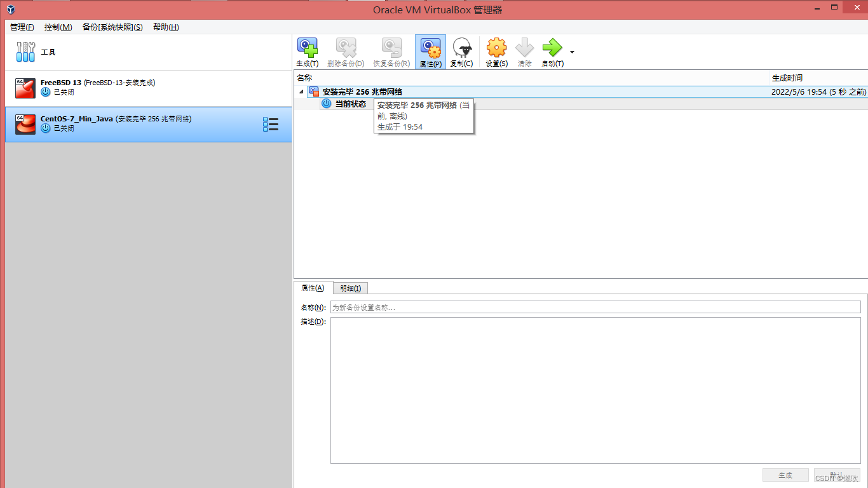Click the CentOS-7_Min_Java red hat OS icon

pos(25,125)
